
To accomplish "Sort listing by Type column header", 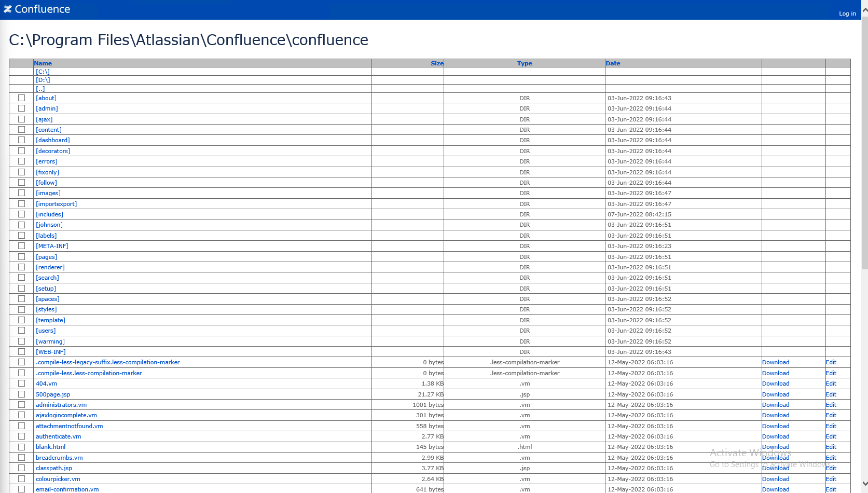I will point(525,63).
